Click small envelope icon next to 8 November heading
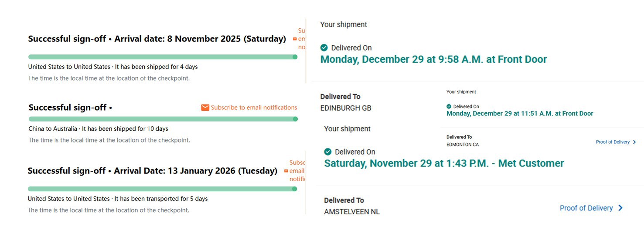 coord(295,39)
